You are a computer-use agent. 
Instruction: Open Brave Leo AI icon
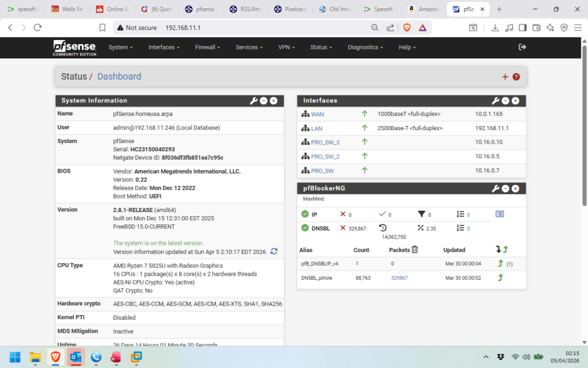(x=550, y=28)
